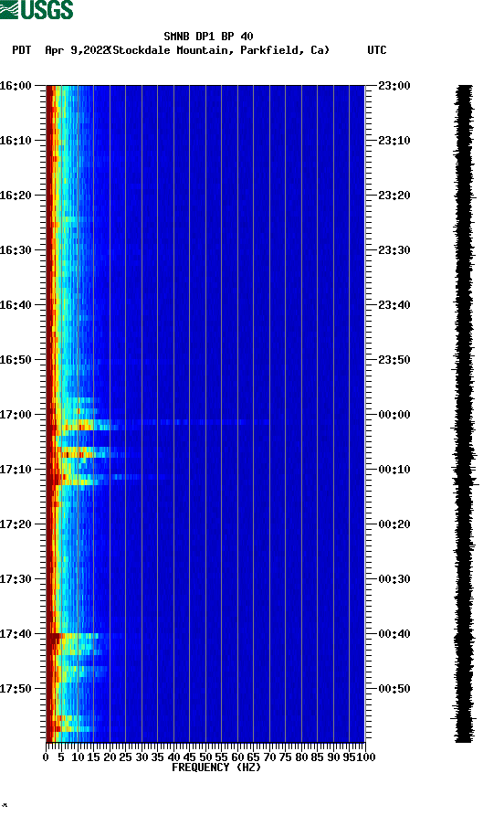Click the '23:40' UTC time label
The height and width of the screenshot is (815, 504).
pyautogui.click(x=394, y=305)
